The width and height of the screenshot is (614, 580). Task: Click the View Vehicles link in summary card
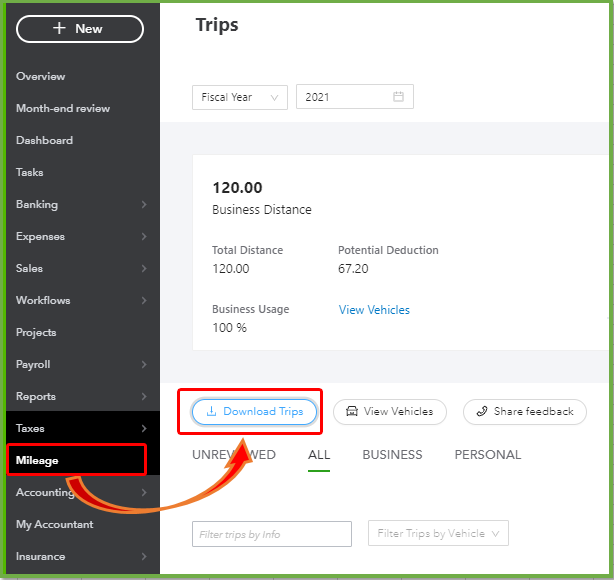(374, 310)
